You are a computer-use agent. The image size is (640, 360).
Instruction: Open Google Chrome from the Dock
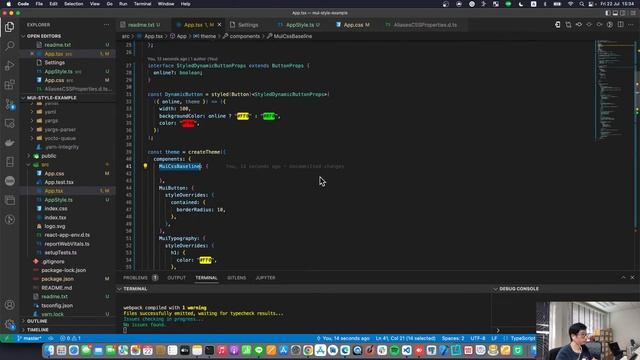pyautogui.click(x=308, y=350)
